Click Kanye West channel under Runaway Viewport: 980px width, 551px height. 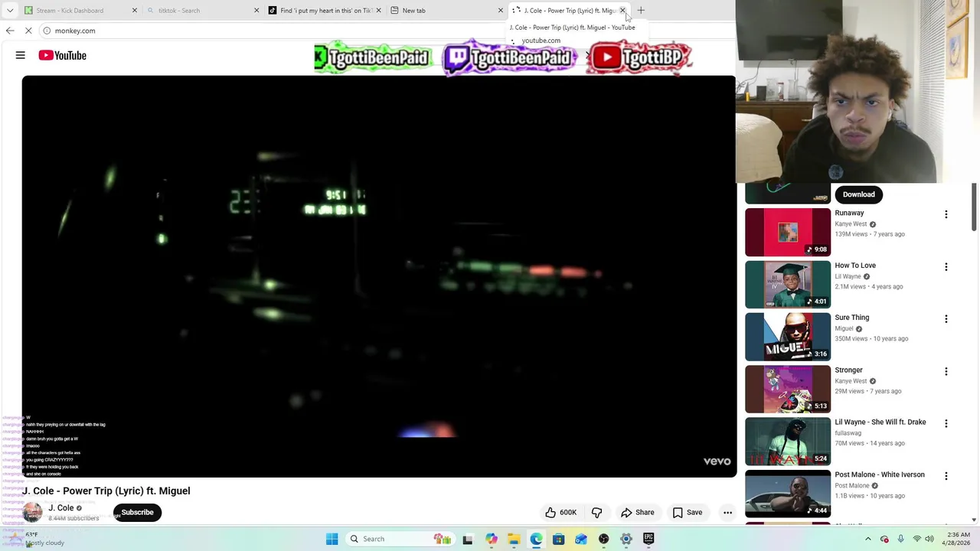(x=851, y=224)
